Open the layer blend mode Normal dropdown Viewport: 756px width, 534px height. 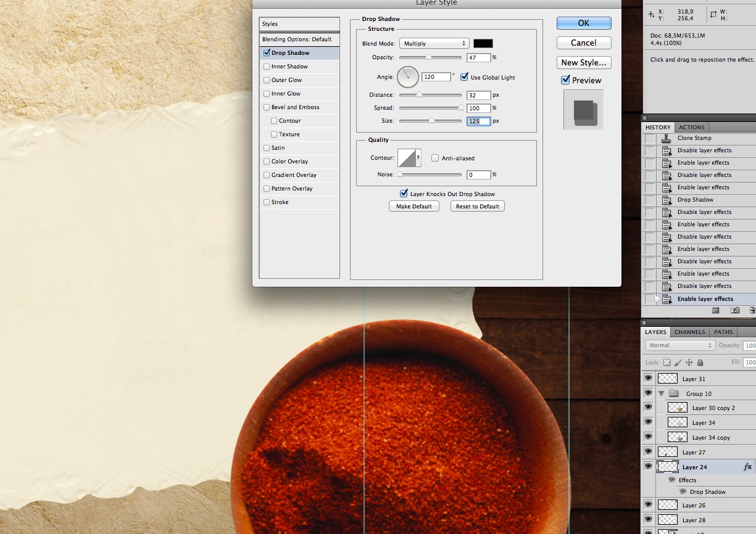[680, 345]
